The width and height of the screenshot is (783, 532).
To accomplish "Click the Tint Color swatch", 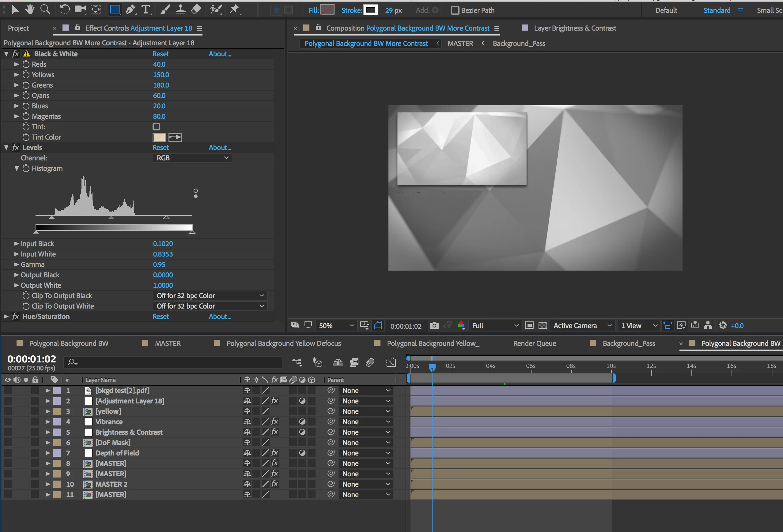I will coord(159,137).
